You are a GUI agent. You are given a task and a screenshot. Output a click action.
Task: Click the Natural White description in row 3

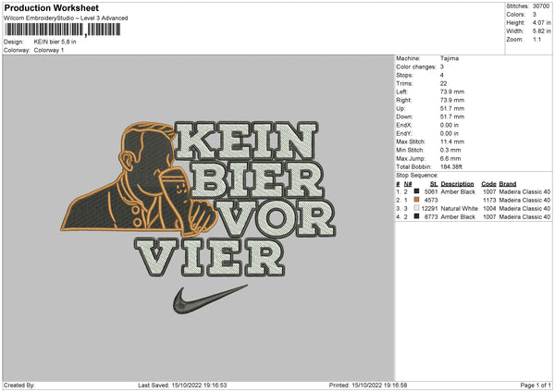coord(459,209)
